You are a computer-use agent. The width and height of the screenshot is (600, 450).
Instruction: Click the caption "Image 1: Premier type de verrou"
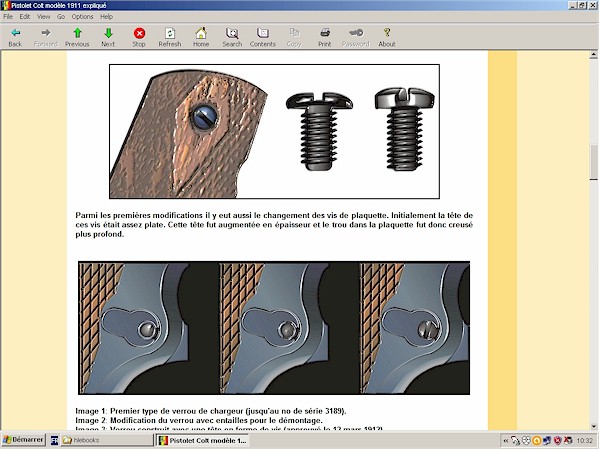(211, 411)
